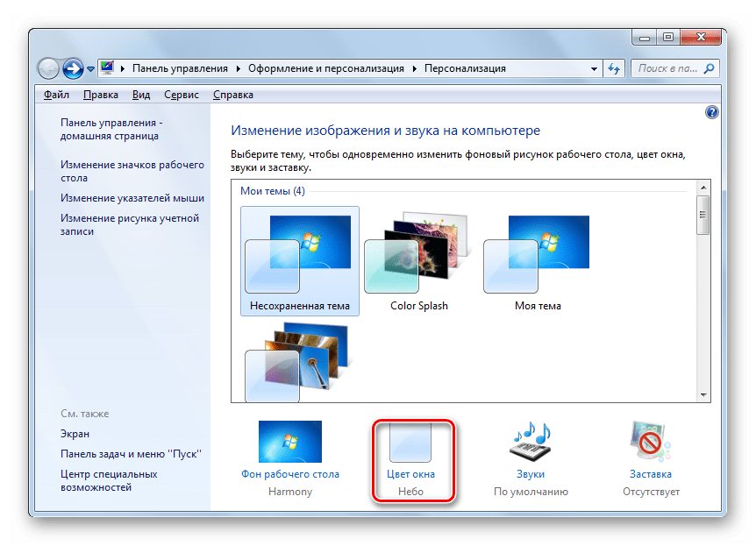Viewport: 756px width, 546px height.
Task: Open Изменение рисунка учетной записи
Action: click(129, 224)
